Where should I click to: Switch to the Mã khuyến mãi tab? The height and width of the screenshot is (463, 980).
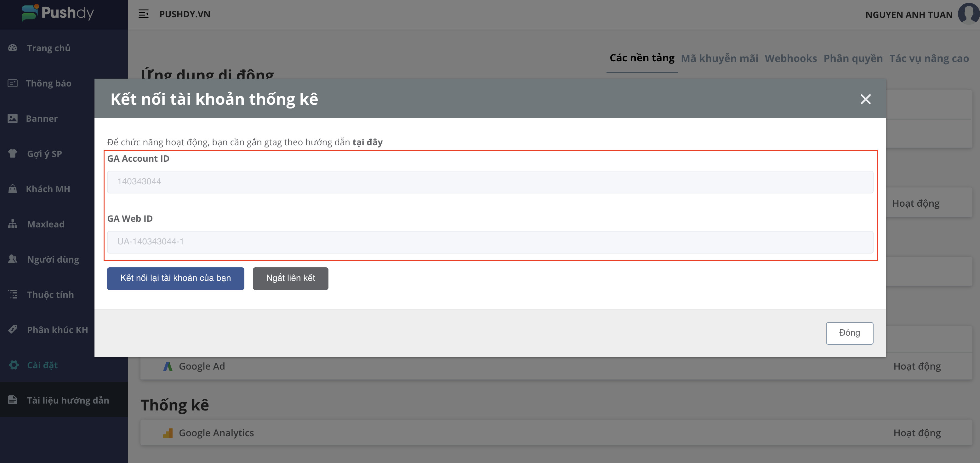tap(719, 59)
